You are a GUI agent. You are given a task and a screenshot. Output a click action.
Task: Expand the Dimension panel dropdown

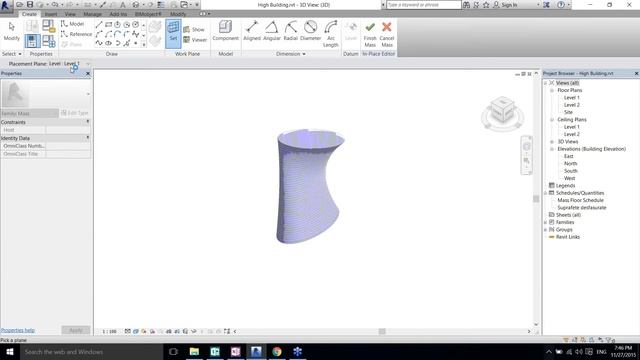[x=291, y=54]
